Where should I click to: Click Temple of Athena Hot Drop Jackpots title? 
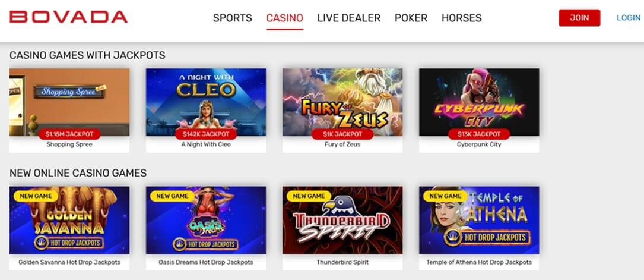(x=479, y=262)
